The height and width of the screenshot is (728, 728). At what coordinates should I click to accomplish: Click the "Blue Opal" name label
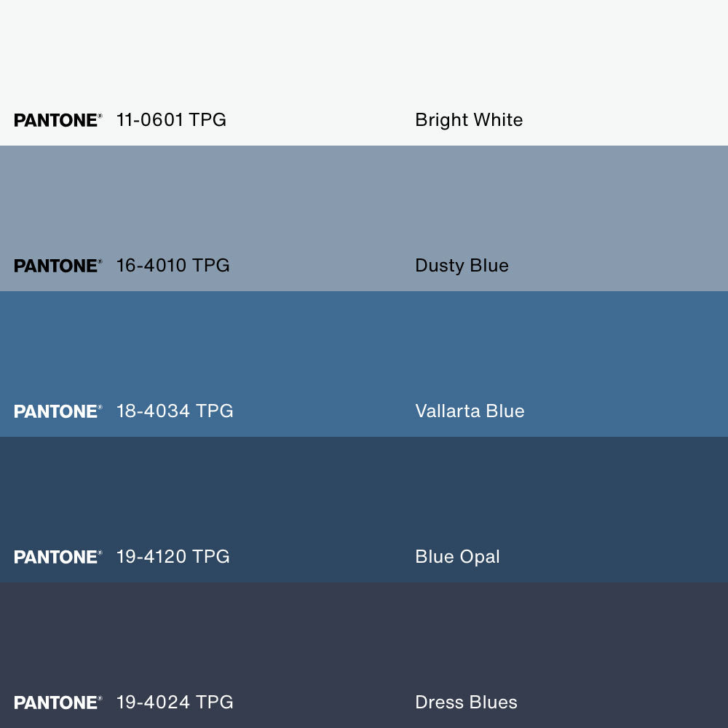pos(457,557)
